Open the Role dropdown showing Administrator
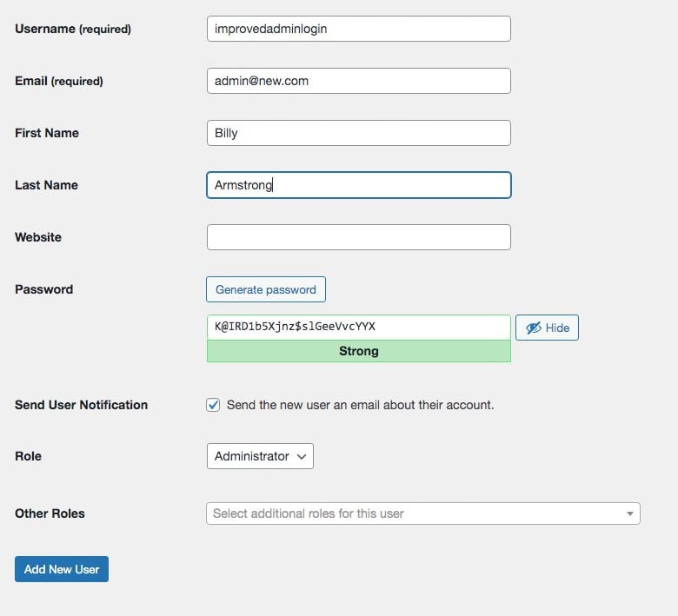The image size is (678, 616). tap(260, 456)
